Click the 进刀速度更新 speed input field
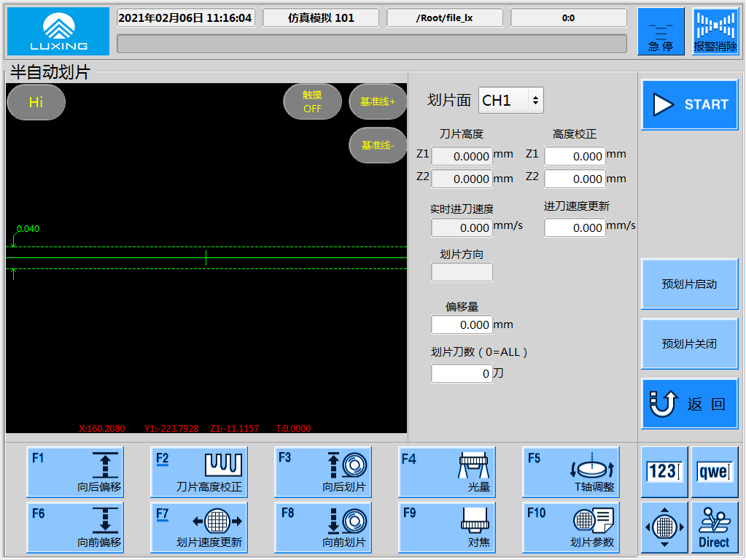The image size is (746, 560). (x=575, y=227)
